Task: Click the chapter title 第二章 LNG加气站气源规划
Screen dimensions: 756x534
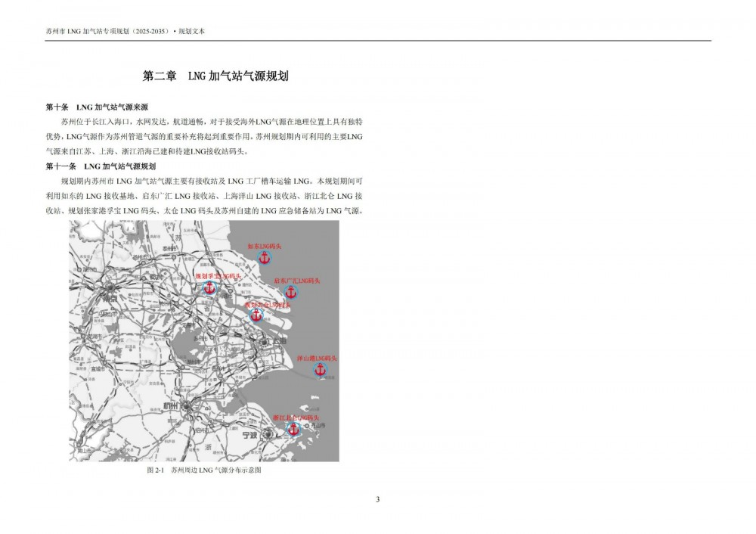Action: click(x=216, y=76)
